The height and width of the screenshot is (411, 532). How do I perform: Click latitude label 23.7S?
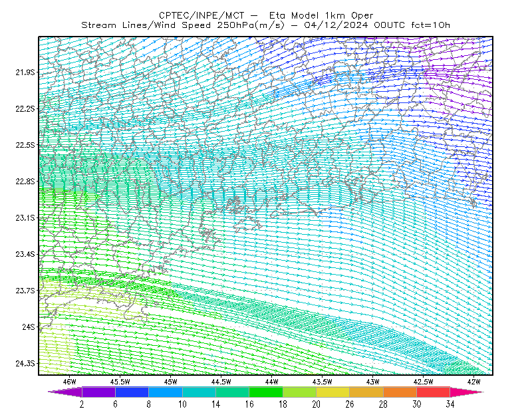click(25, 291)
